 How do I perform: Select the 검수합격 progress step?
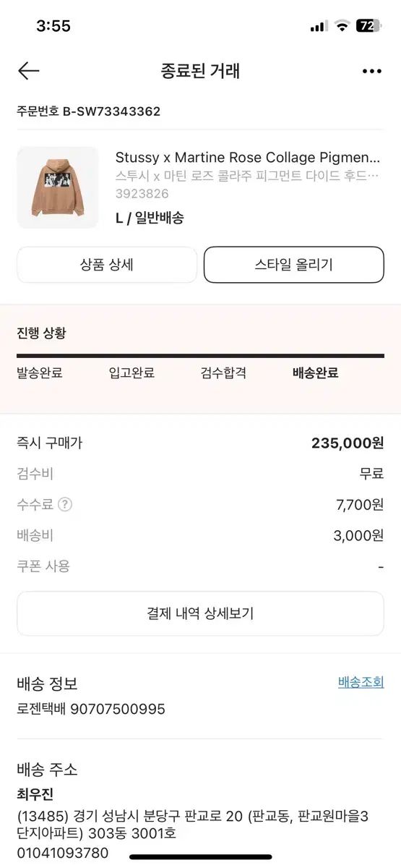223,373
